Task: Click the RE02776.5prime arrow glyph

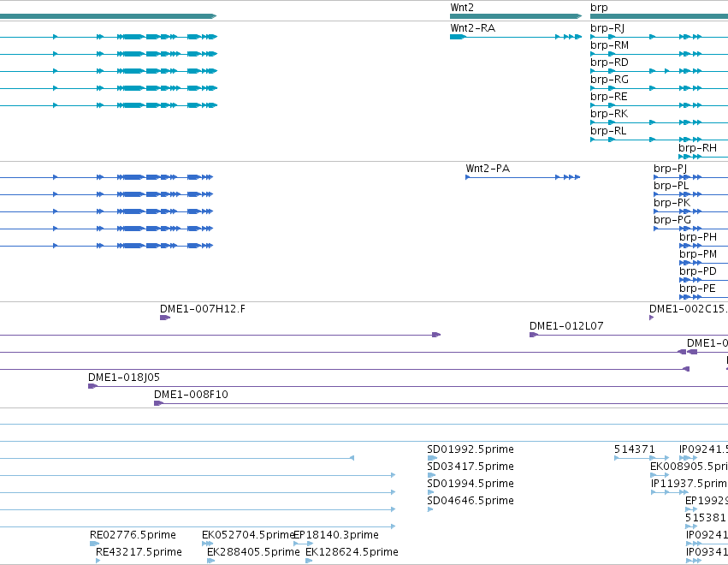Action: click(x=95, y=544)
